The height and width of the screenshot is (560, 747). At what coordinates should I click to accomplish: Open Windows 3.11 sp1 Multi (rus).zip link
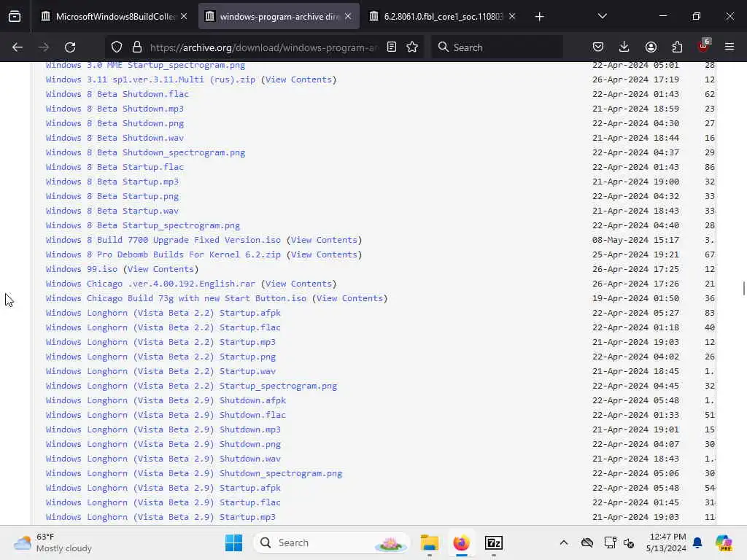coord(150,79)
